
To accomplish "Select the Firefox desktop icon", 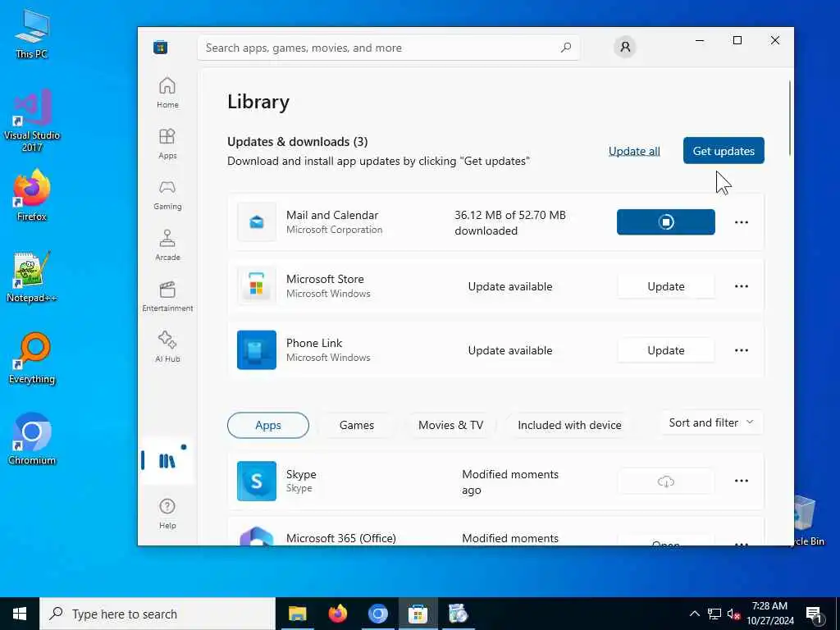I will pyautogui.click(x=32, y=195).
